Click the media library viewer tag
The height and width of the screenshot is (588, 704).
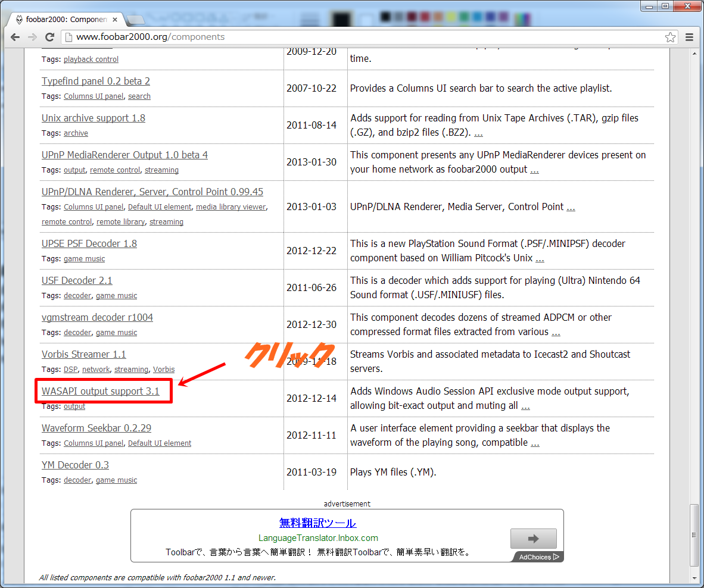coord(230,207)
